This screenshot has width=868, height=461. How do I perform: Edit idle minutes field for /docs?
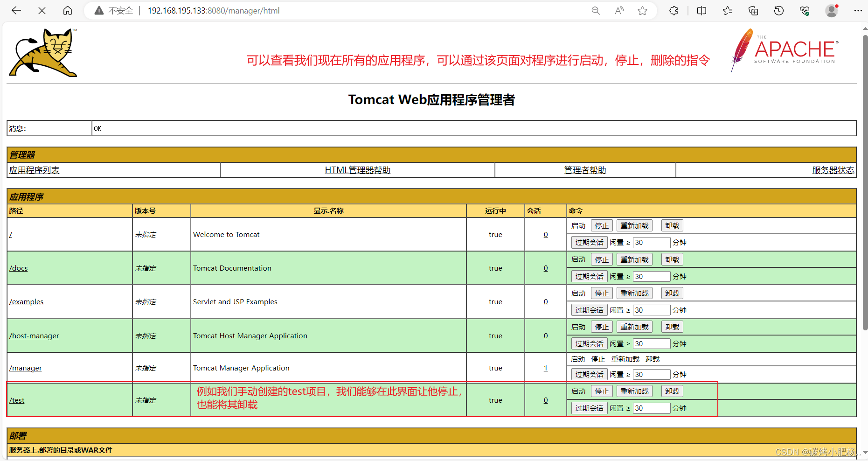click(652, 277)
